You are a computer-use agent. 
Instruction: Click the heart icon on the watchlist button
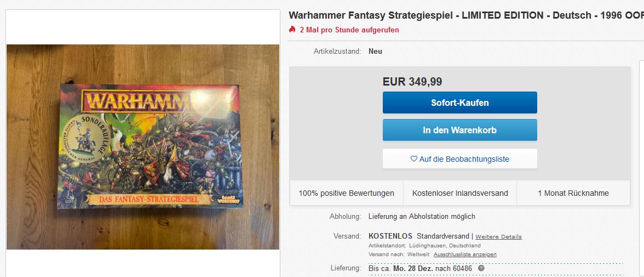click(x=413, y=159)
